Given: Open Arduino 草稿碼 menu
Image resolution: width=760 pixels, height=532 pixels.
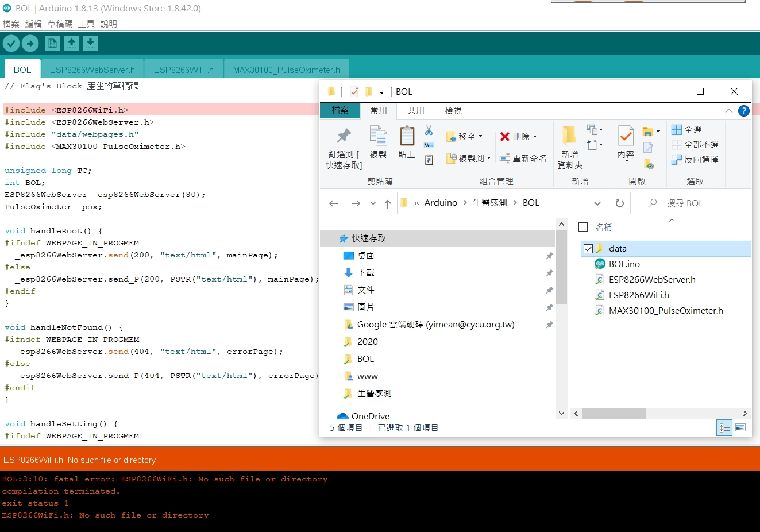Looking at the screenshot, I should tap(60, 24).
